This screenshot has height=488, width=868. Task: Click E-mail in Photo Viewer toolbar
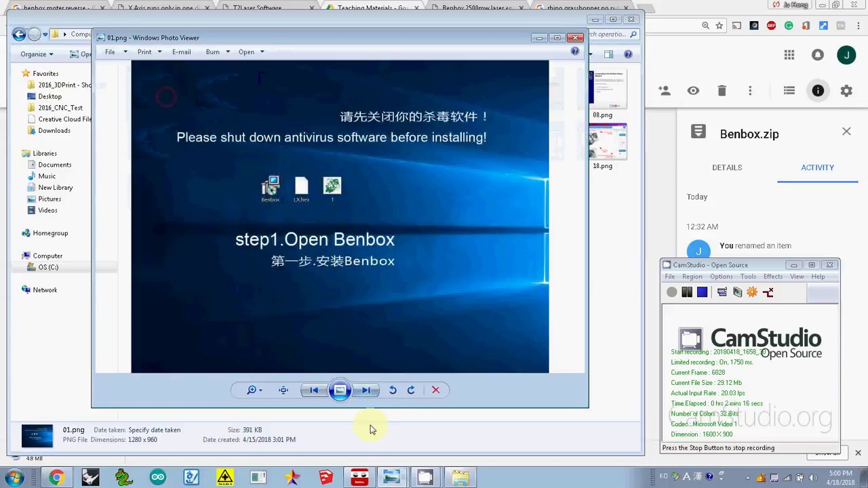(x=181, y=52)
